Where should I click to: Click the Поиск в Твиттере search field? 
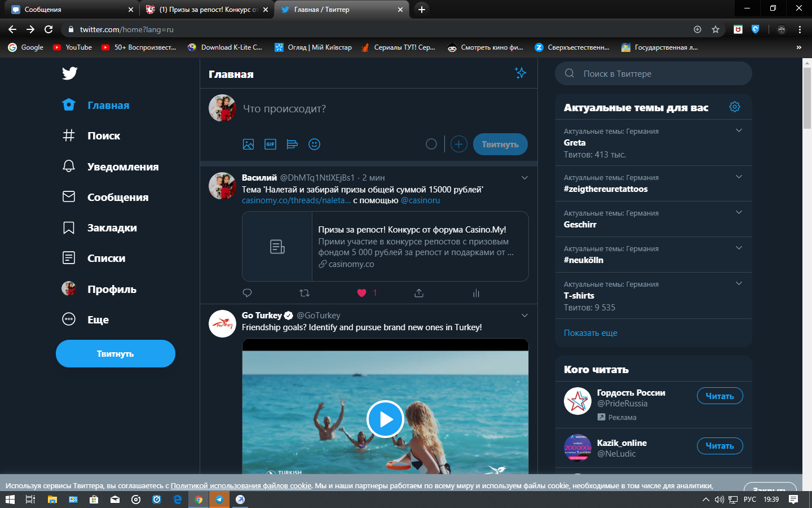tap(660, 73)
